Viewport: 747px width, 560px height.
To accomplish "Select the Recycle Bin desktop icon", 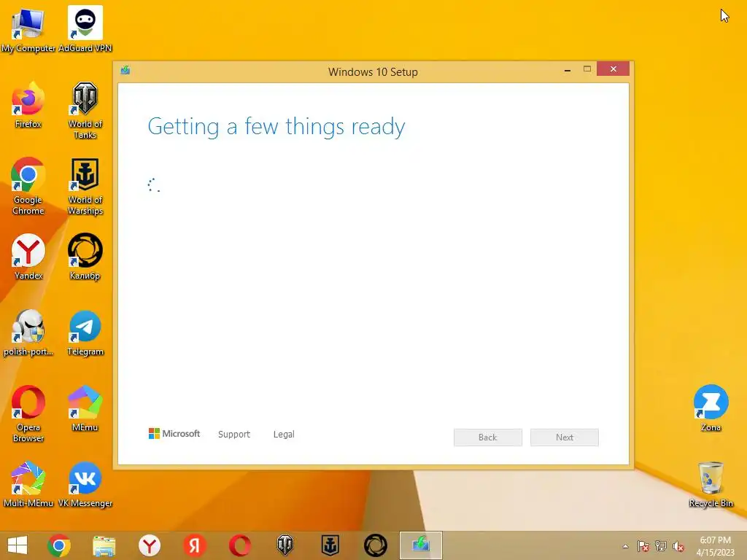I will coord(711,484).
